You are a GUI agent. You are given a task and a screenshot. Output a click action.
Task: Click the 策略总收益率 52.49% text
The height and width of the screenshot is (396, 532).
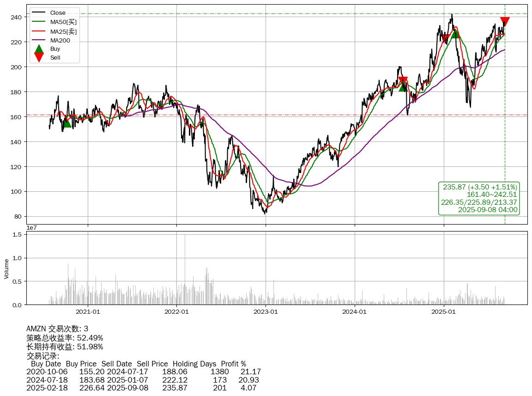[65, 338]
